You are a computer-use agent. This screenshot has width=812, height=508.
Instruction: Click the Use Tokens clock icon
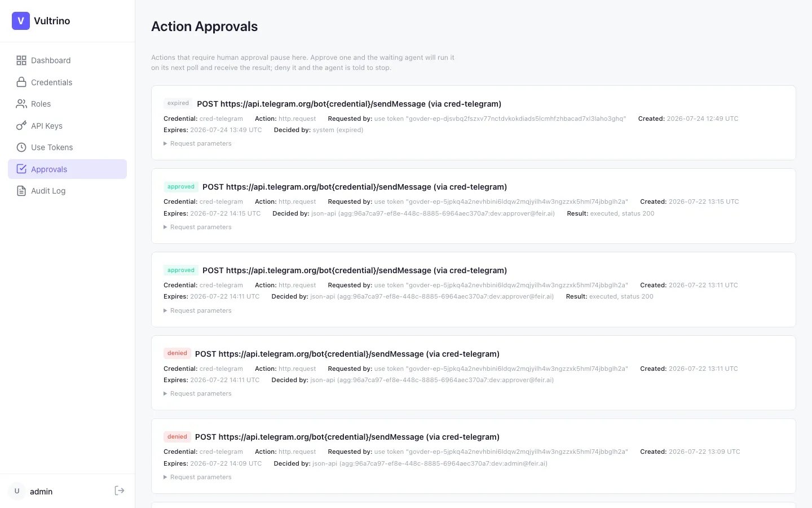pos(21,147)
